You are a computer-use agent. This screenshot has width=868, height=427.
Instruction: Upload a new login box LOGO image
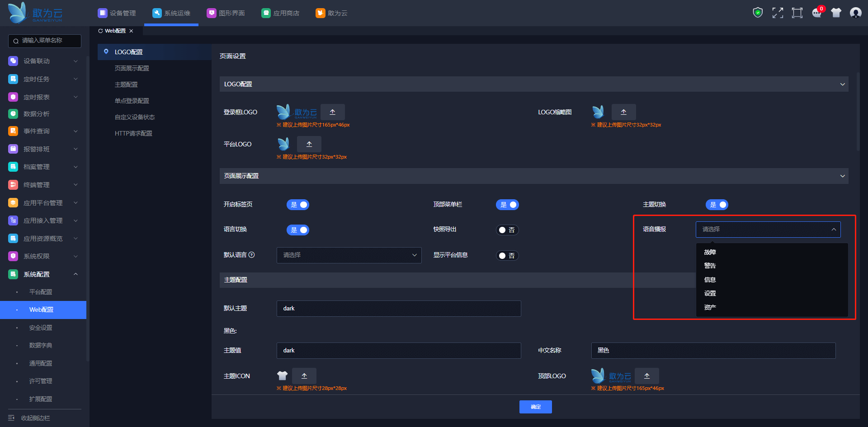[332, 112]
